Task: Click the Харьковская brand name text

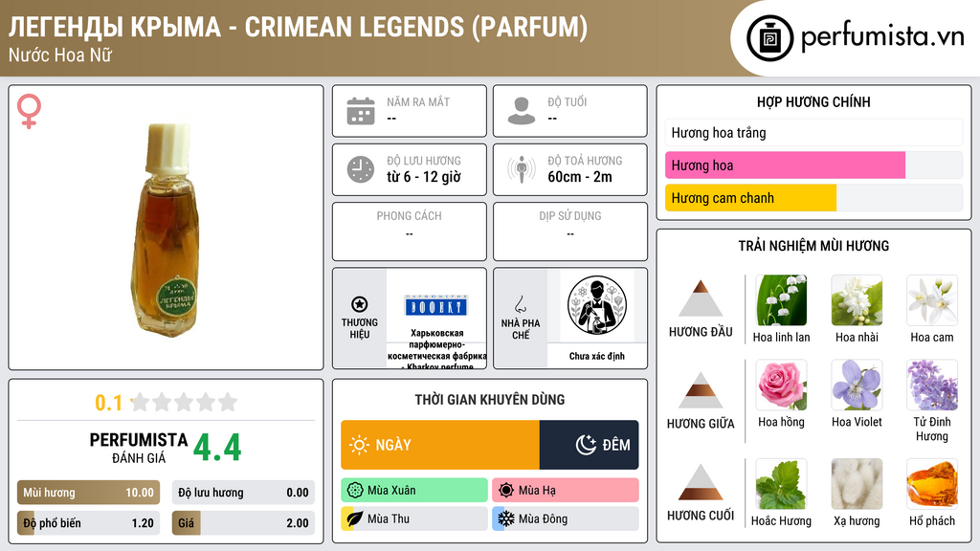Action: click(436, 350)
